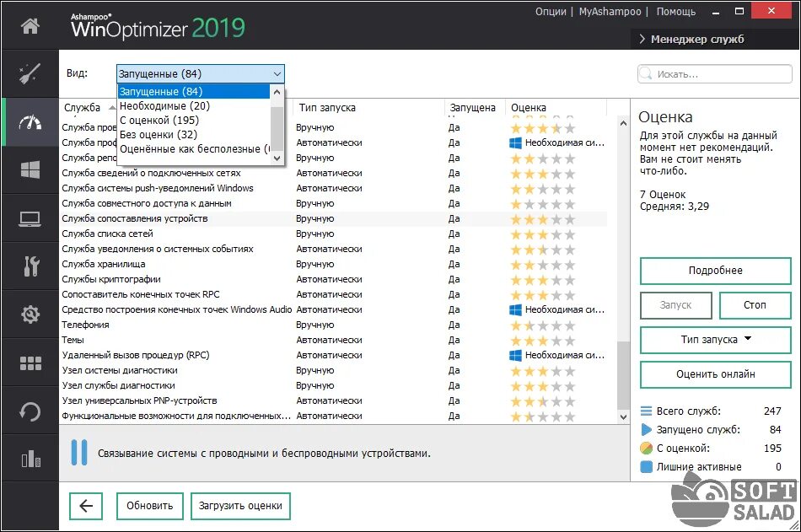Image resolution: width=801 pixels, height=532 pixels.
Task: Collapse the 'Вид' combo box arrow
Action: click(277, 73)
